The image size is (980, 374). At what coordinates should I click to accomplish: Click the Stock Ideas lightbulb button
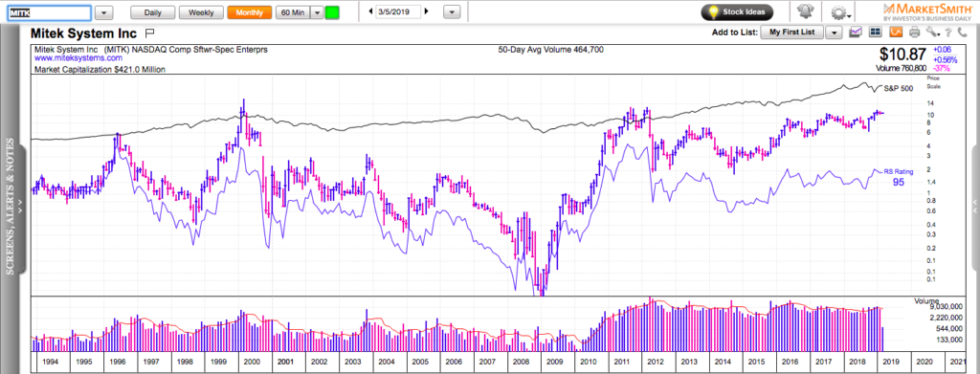click(x=737, y=11)
